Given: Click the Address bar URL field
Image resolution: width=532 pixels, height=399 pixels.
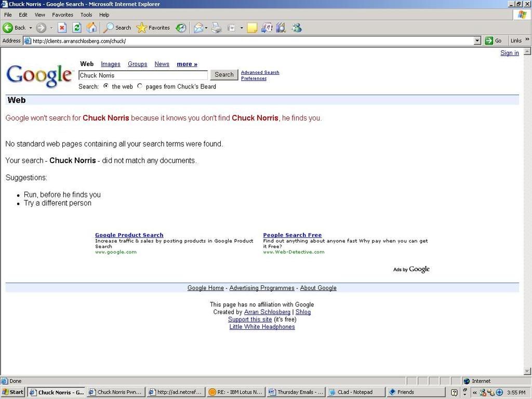Looking at the screenshot, I should point(253,41).
